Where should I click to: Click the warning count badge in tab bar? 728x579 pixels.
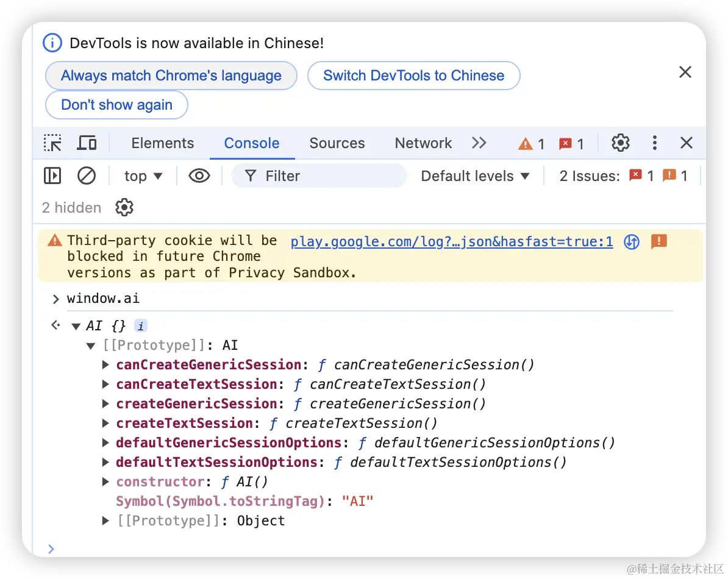(x=531, y=144)
